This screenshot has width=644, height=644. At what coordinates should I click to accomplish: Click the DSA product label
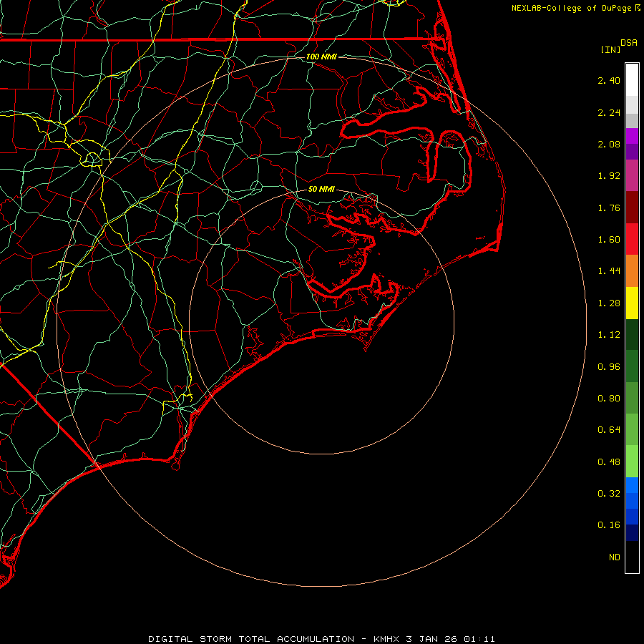(x=629, y=43)
